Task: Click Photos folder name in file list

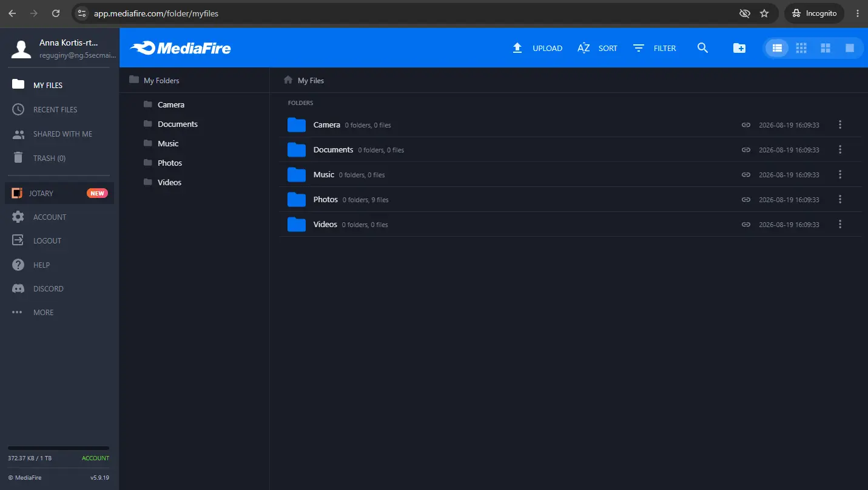Action: point(326,199)
